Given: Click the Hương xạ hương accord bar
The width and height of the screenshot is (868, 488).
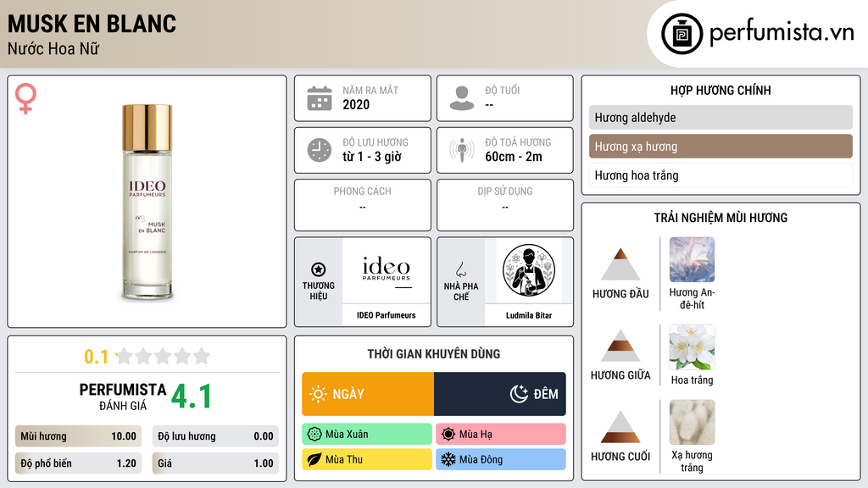Looking at the screenshot, I should pos(721,147).
